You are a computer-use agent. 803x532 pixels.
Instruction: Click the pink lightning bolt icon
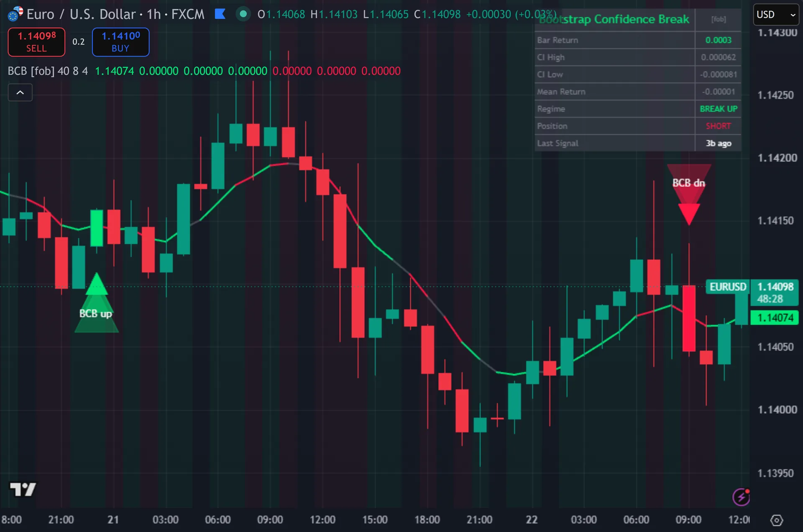741,497
